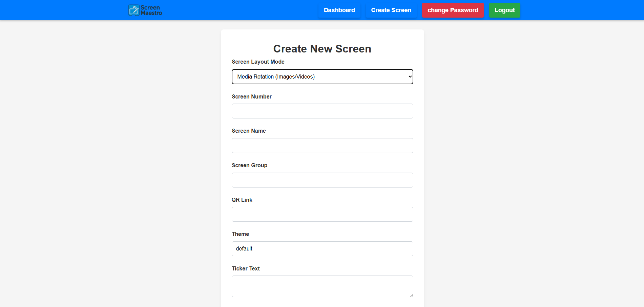The width and height of the screenshot is (644, 307).
Task: Click the QR Link input field
Action: click(x=322, y=214)
